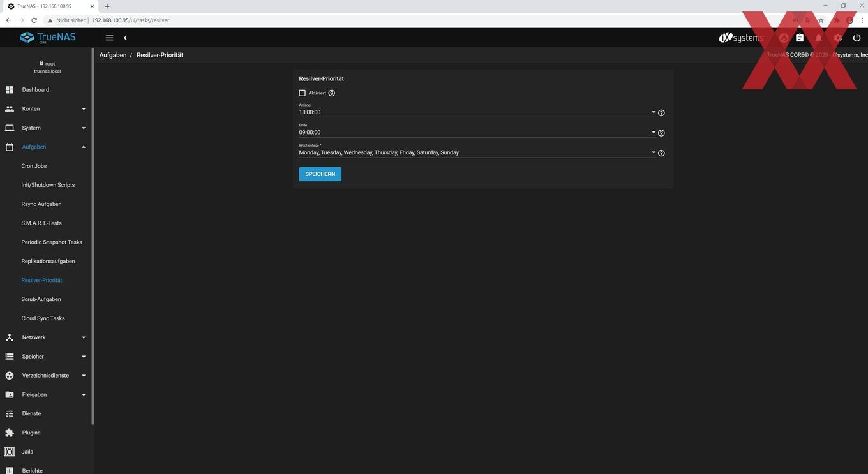Select Resilver-Priorität in the sidebar
868x474 pixels.
pos(41,280)
